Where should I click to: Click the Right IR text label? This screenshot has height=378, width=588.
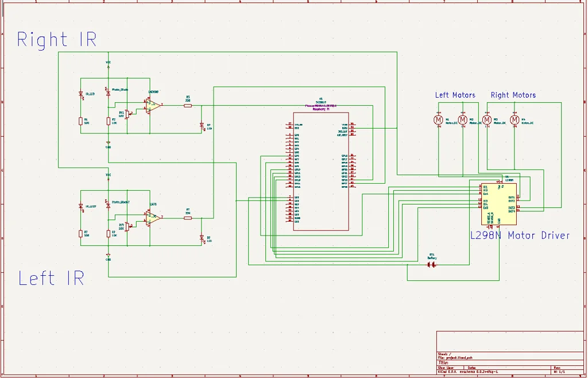point(56,39)
